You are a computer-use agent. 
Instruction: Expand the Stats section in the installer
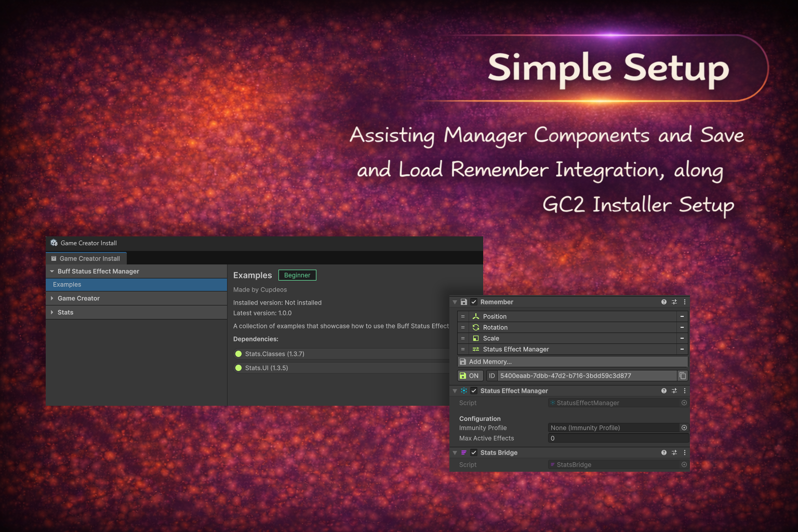pos(52,312)
